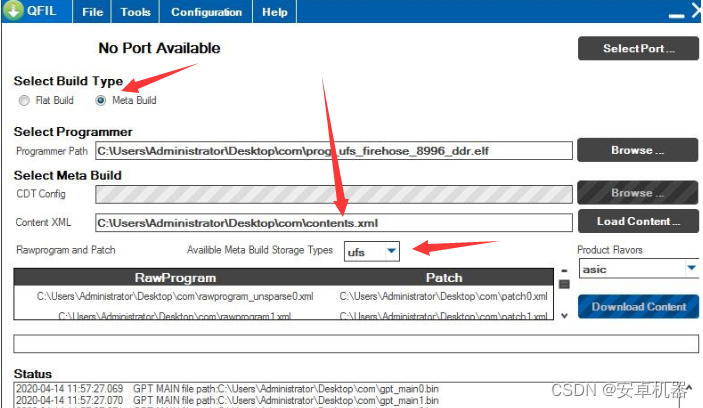Select the rawprogram_unsparse0.xml row
This screenshot has width=703, height=408.
click(x=175, y=296)
